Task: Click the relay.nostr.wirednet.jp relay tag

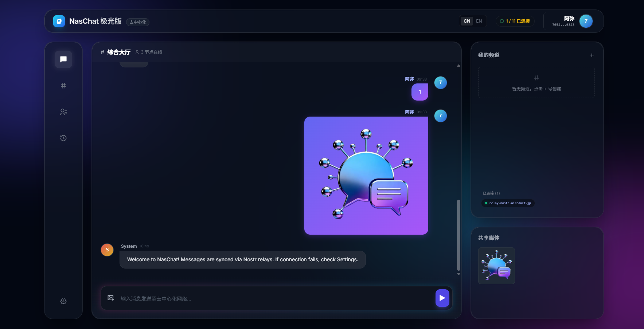Action: [508, 203]
